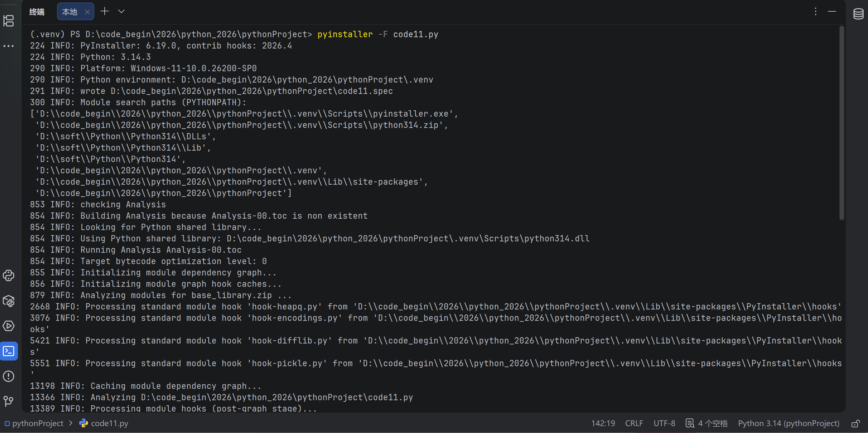The width and height of the screenshot is (868, 433).
Task: Open terminal options three-dot menu
Action: pos(815,11)
